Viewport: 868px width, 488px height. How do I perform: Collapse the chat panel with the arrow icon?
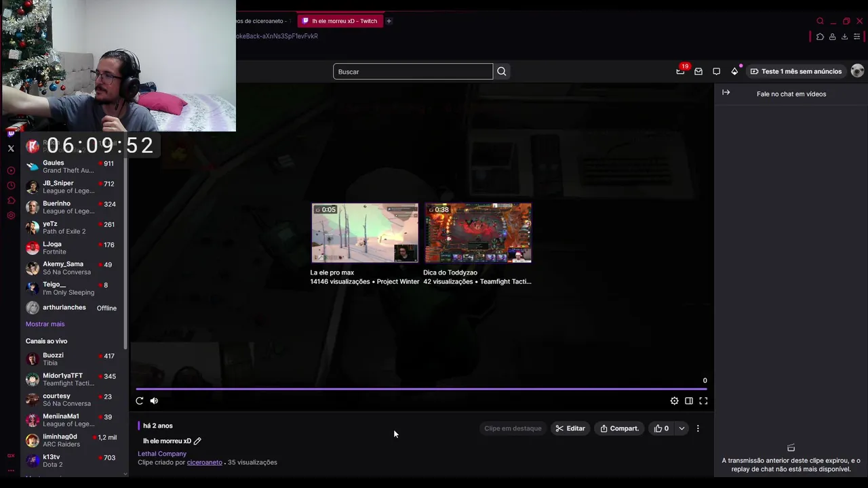[x=726, y=93]
